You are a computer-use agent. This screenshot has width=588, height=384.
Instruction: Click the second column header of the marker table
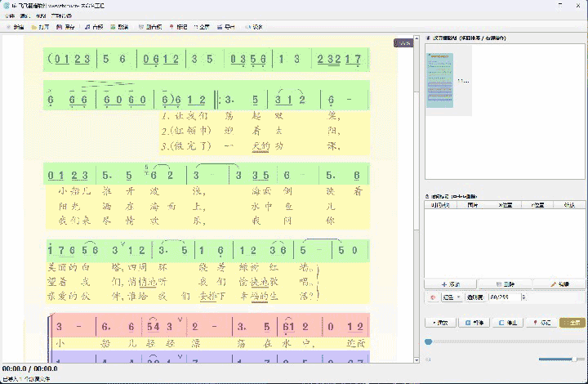[473, 205]
